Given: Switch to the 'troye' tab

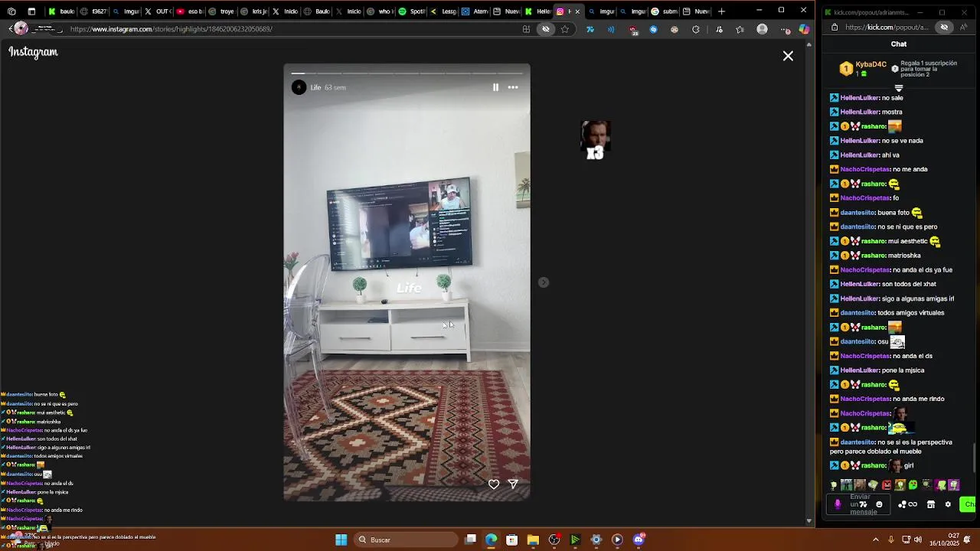Looking at the screenshot, I should 222,11.
